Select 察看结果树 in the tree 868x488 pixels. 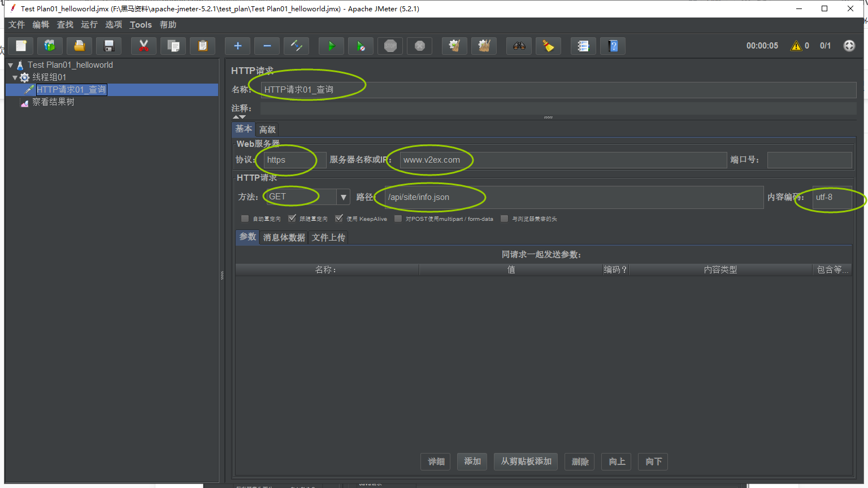click(x=53, y=102)
